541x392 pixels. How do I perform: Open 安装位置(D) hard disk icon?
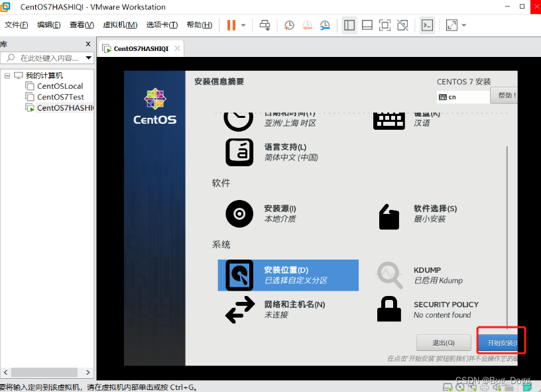click(239, 275)
